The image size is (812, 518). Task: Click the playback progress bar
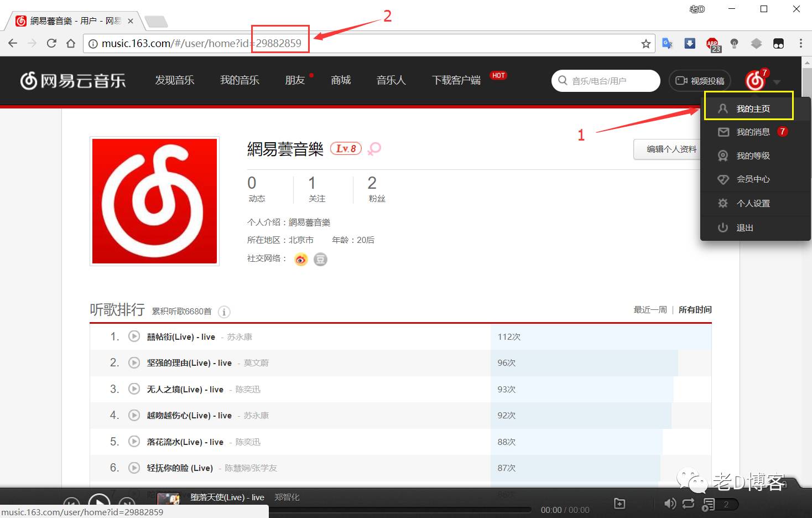pyautogui.click(x=400, y=509)
